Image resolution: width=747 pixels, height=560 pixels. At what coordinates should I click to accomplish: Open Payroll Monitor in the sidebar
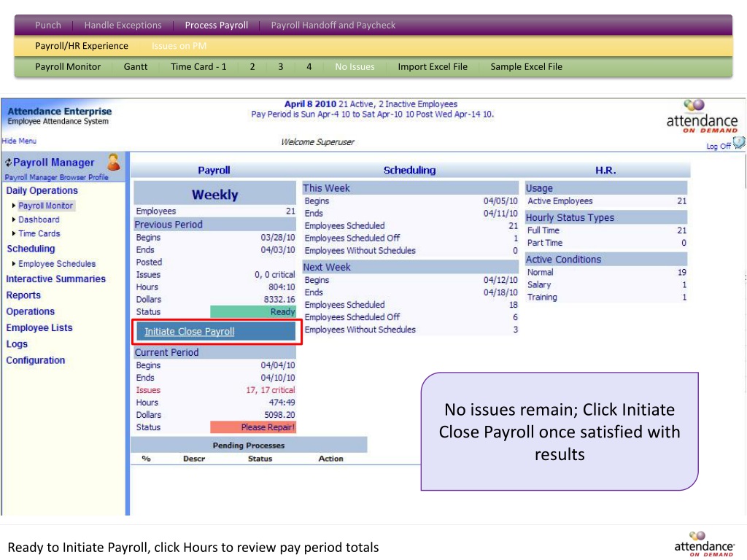(x=46, y=206)
